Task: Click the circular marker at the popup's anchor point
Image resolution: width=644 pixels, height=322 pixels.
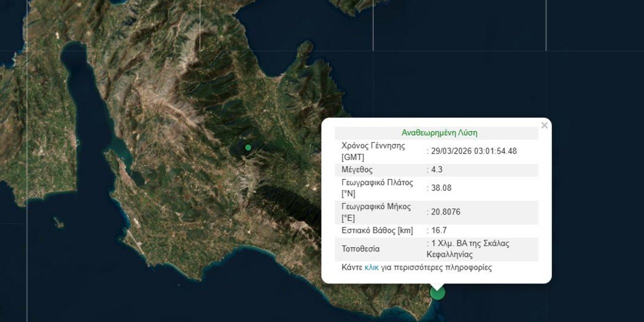Action: tap(436, 293)
